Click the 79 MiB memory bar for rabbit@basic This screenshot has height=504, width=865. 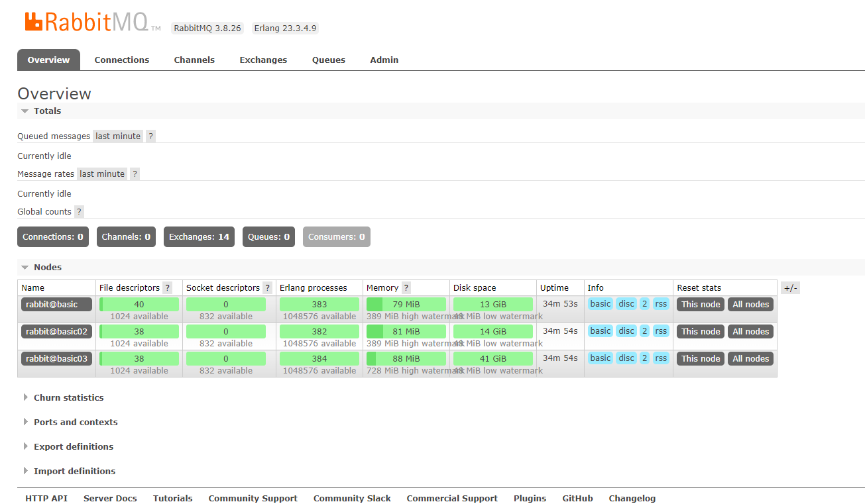pos(406,304)
